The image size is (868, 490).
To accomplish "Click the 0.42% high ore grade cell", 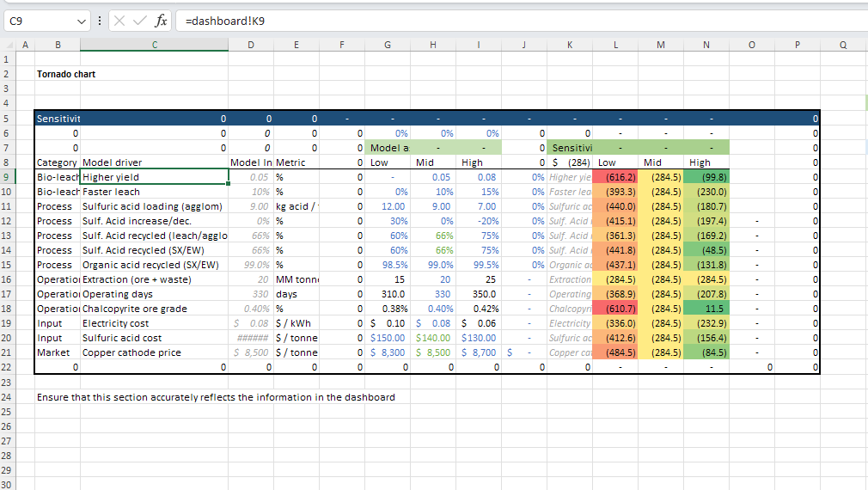I will (479, 309).
